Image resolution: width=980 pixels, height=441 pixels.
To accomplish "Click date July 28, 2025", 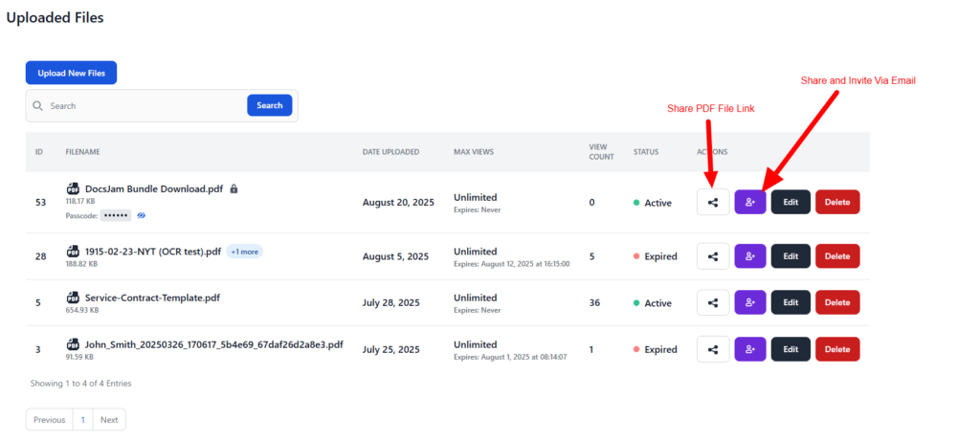I will pos(391,303).
